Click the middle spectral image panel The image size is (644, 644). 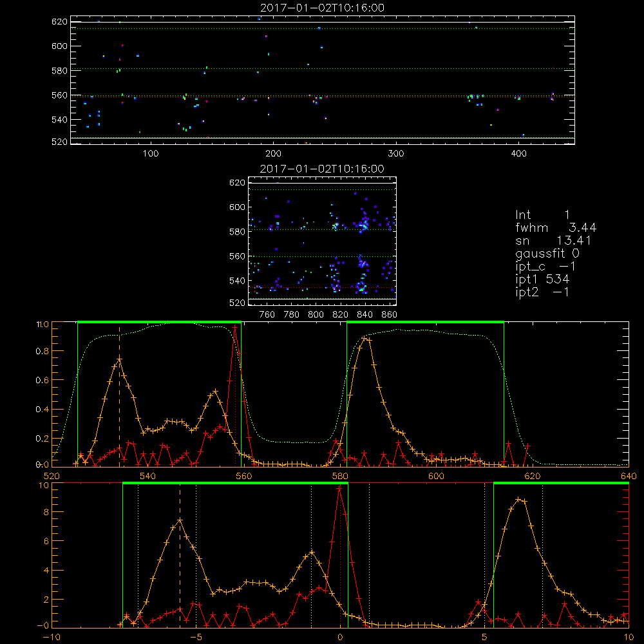[323, 241]
